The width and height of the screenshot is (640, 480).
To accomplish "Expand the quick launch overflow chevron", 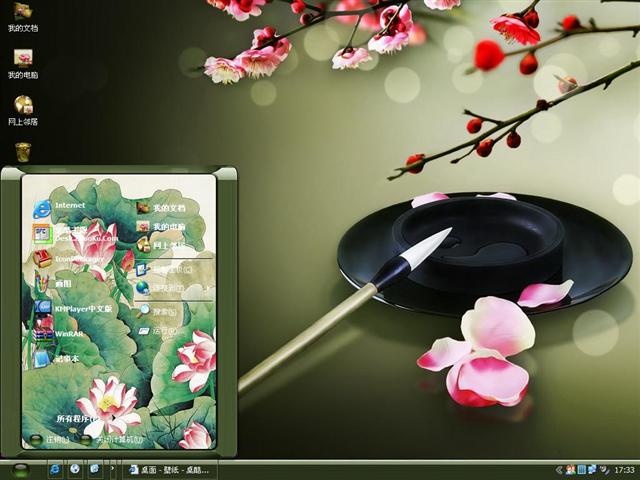I will 112,469.
